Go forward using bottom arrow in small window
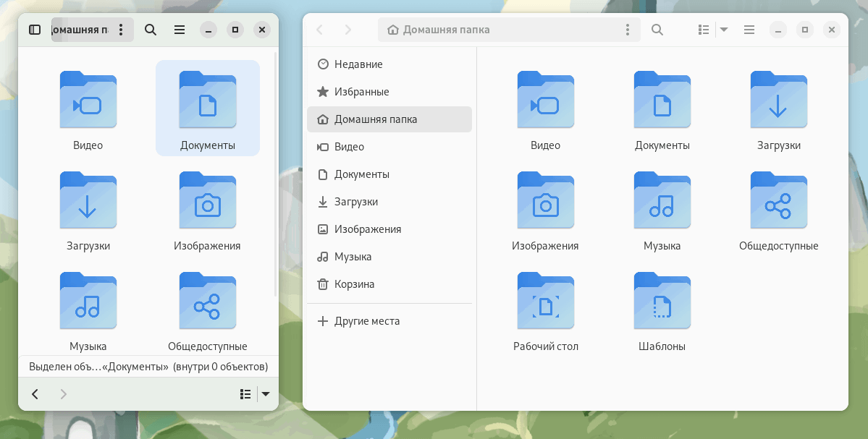Viewport: 868px width, 439px height. (63, 393)
